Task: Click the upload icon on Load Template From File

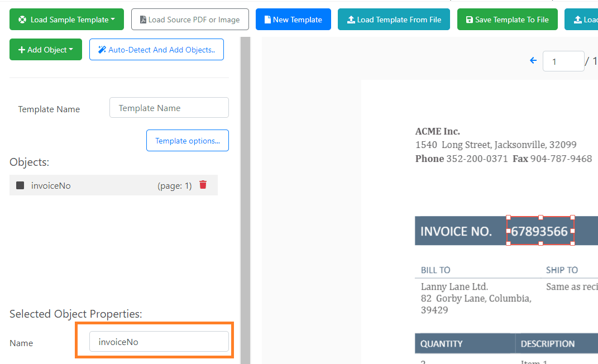Action: pyautogui.click(x=351, y=19)
